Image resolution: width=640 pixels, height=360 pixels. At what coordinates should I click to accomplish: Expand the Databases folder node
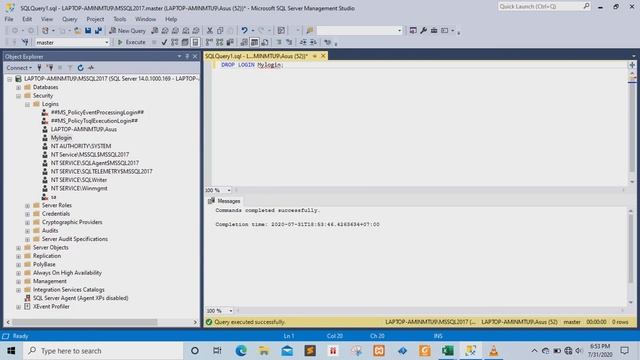18,87
